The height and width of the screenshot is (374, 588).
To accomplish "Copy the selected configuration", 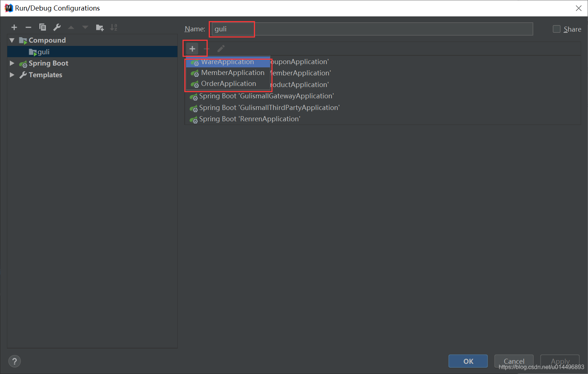I will click(x=43, y=27).
